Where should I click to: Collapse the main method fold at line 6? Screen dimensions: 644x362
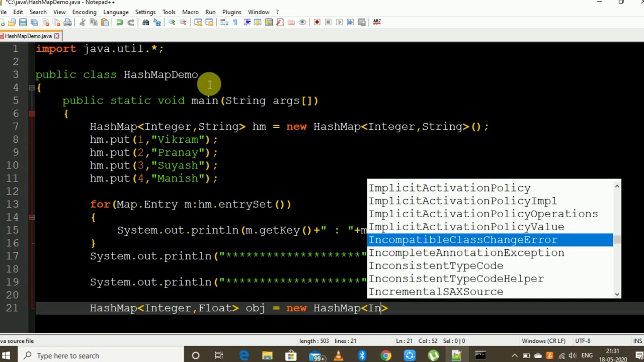click(32, 114)
